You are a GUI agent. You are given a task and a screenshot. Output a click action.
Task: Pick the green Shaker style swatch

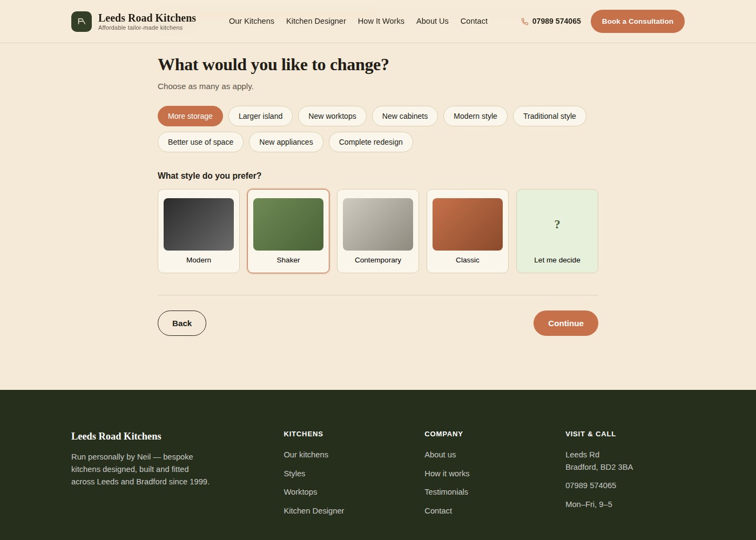pyautogui.click(x=288, y=225)
